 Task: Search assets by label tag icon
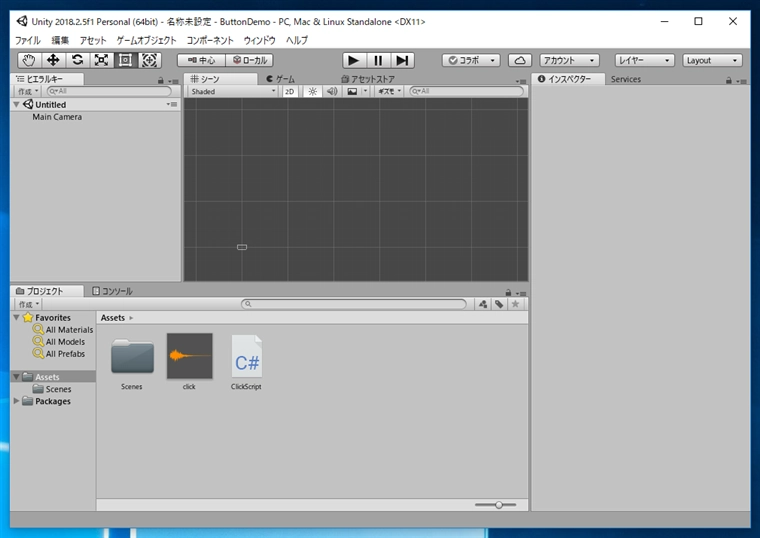click(x=499, y=304)
